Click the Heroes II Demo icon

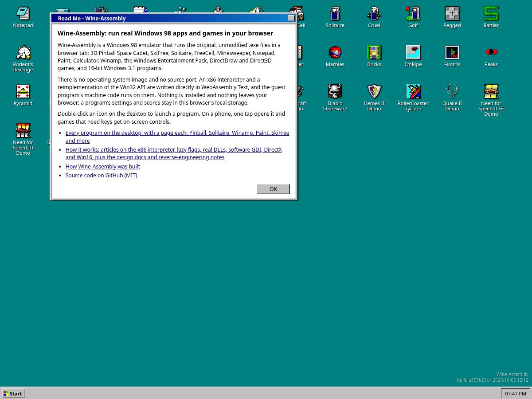[374, 98]
